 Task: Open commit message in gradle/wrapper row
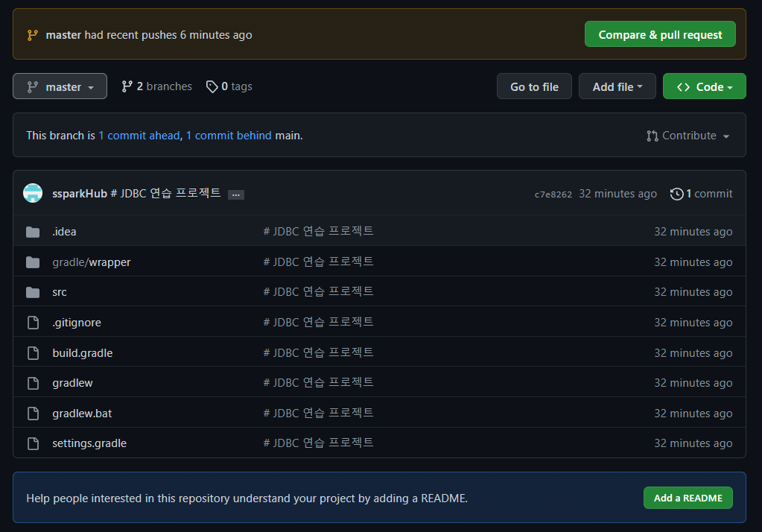click(x=318, y=262)
